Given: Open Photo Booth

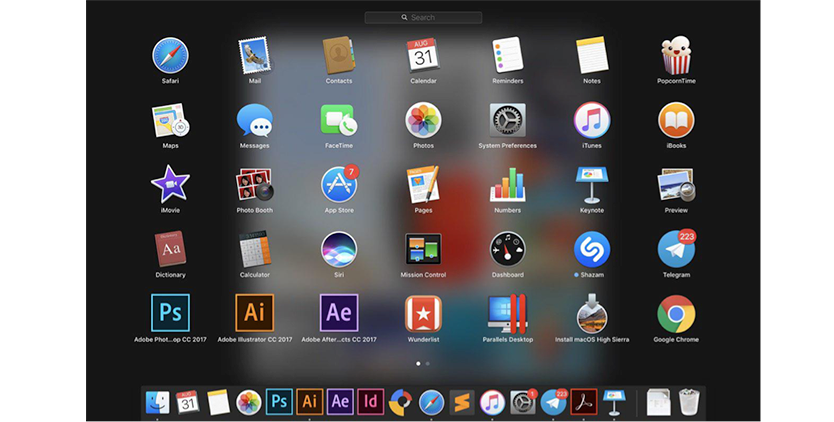Looking at the screenshot, I should click(x=254, y=184).
